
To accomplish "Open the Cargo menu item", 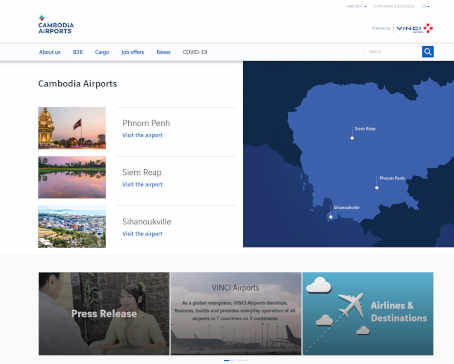I will [102, 52].
